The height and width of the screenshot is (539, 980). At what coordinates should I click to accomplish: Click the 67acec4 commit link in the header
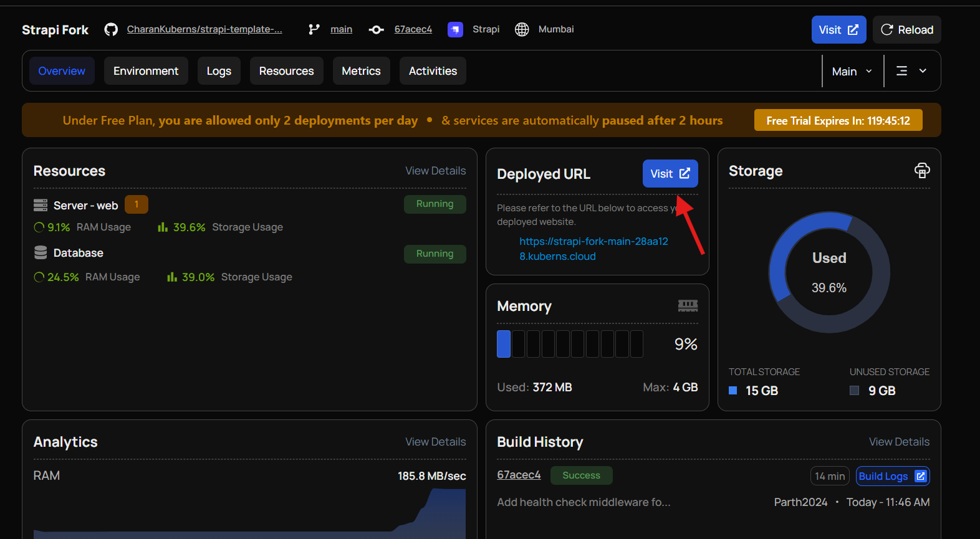pyautogui.click(x=413, y=29)
